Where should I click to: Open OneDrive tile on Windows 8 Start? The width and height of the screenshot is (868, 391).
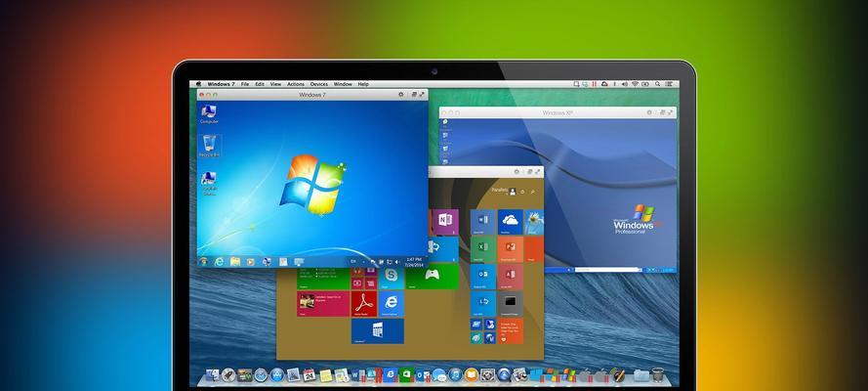point(510,222)
